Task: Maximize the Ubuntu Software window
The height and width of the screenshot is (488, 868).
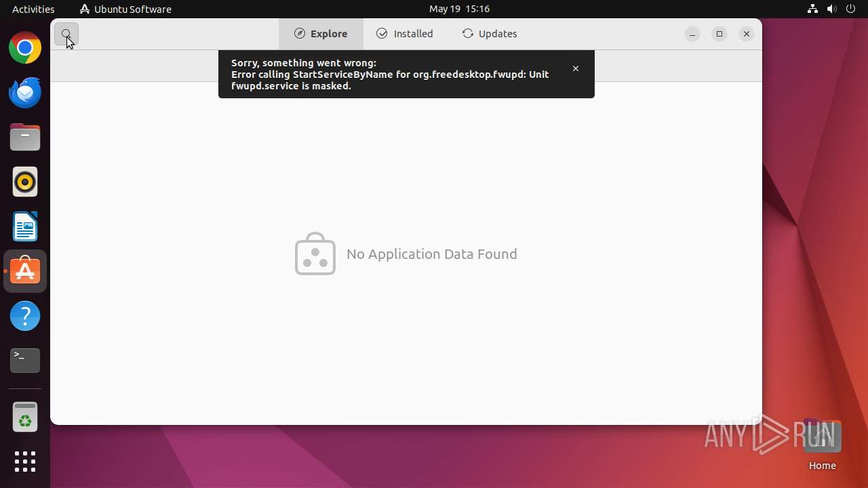Action: point(719,34)
